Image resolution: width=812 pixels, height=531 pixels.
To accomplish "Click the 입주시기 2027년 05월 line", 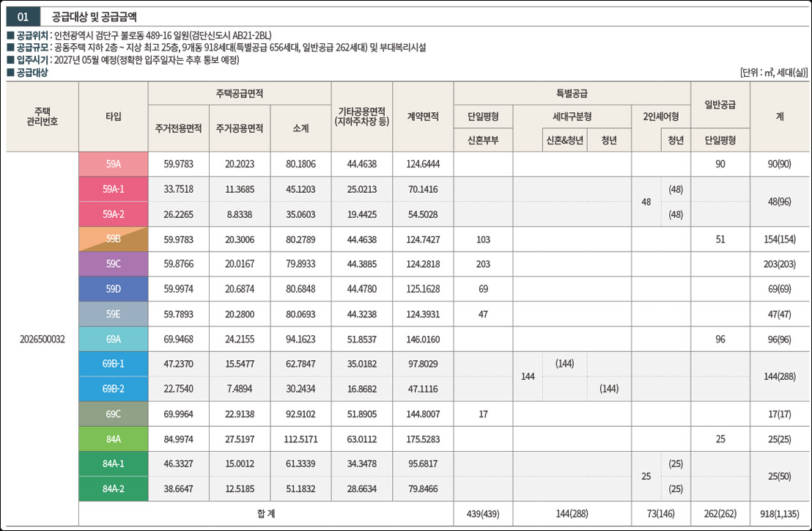I will [123, 60].
